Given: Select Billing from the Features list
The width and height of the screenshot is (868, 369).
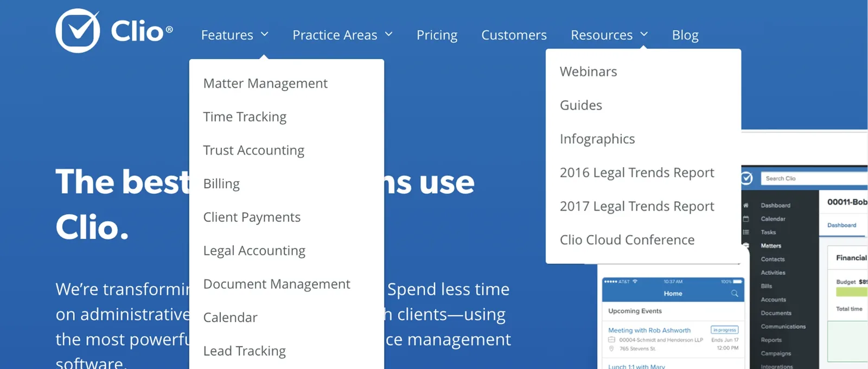Looking at the screenshot, I should (221, 184).
